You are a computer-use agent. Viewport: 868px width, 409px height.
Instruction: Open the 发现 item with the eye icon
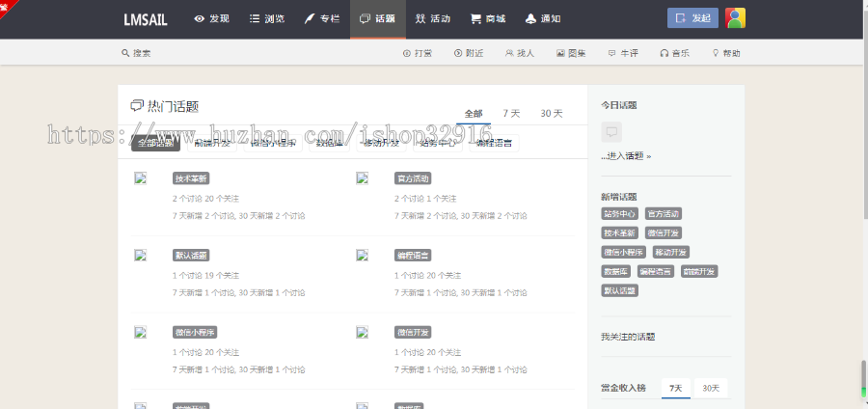pyautogui.click(x=211, y=19)
